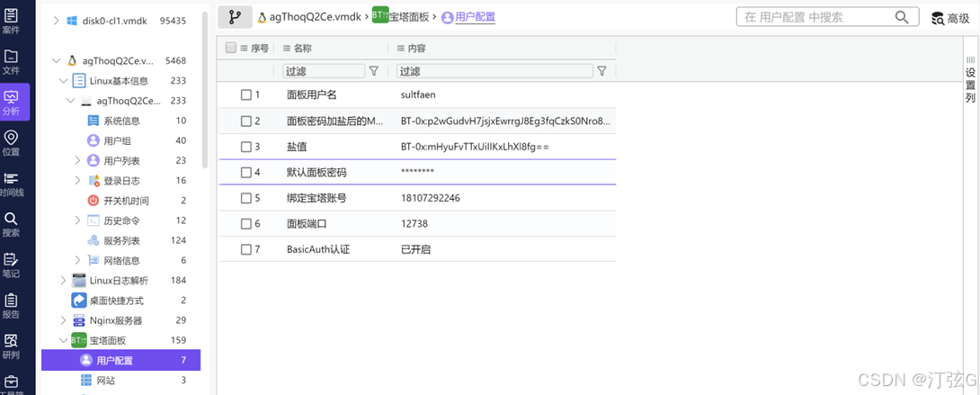Click the cell value 12738

click(x=414, y=224)
